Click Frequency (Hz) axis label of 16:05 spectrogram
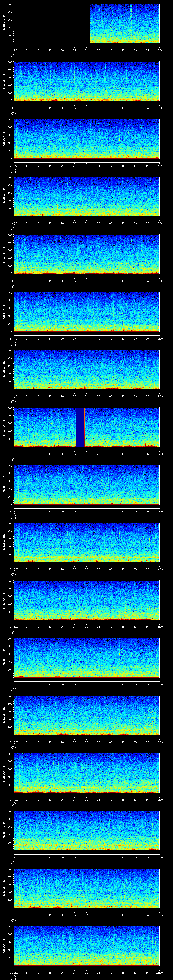 click(x=4, y=81)
